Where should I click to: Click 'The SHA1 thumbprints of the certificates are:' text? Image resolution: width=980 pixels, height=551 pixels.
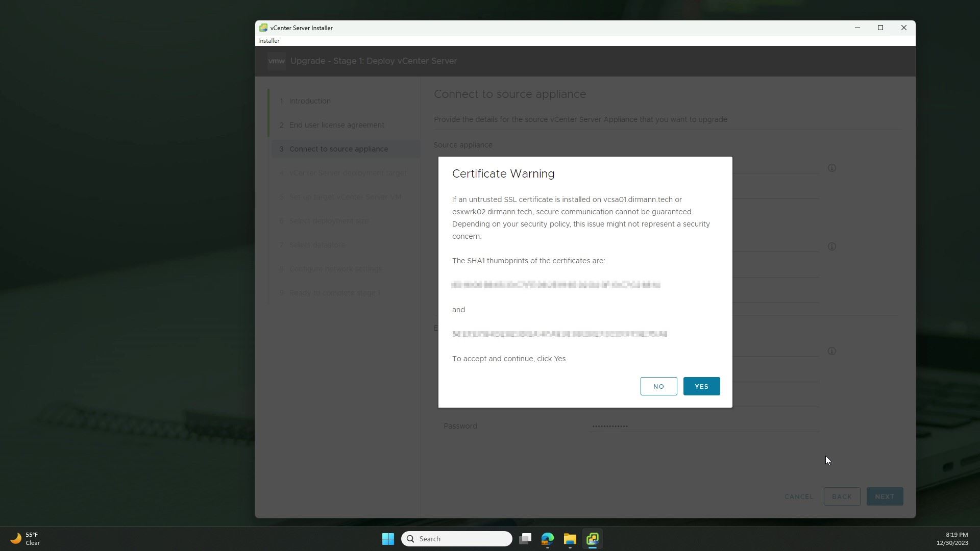pos(528,261)
